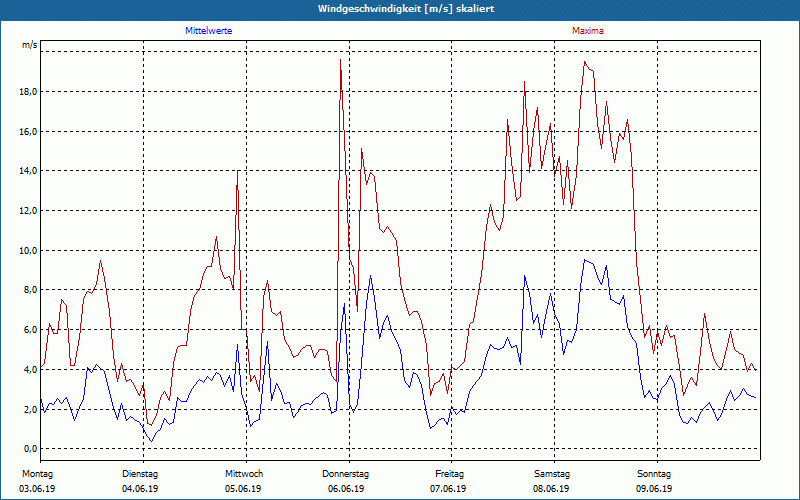Viewport: 800px width, 500px height.
Task: Click the 'Sonntag' day label
Action: [654, 474]
